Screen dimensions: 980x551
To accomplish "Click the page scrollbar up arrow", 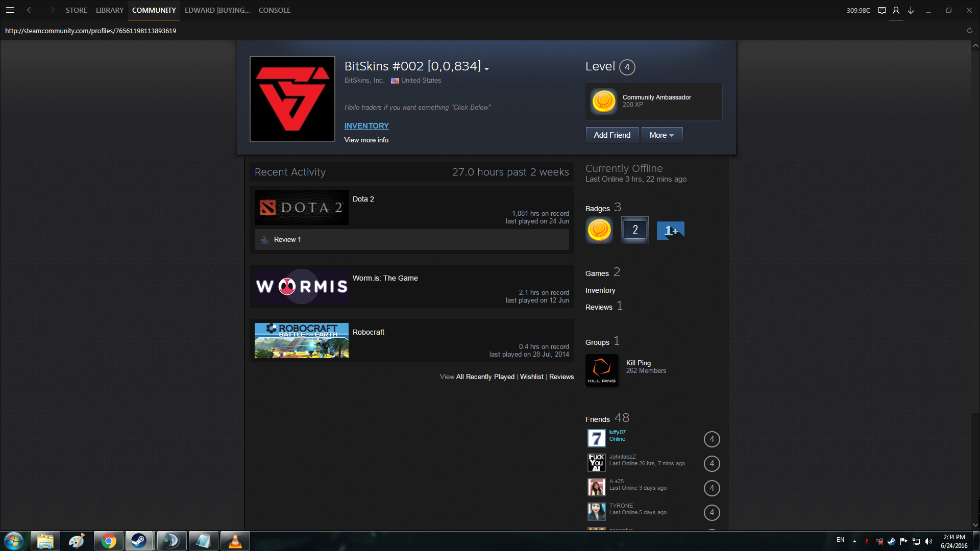I will 975,45.
